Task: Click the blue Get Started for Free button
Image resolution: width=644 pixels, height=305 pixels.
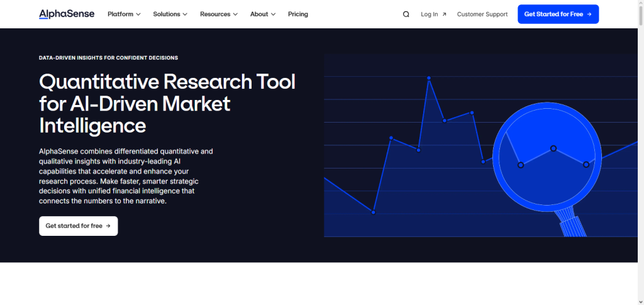Action: pos(558,14)
